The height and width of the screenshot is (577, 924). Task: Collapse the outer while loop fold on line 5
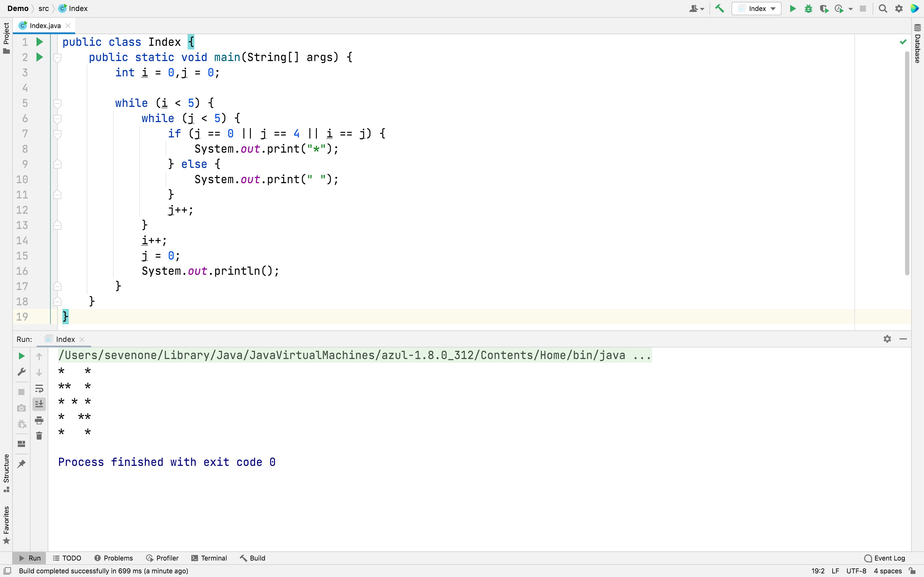coord(57,103)
